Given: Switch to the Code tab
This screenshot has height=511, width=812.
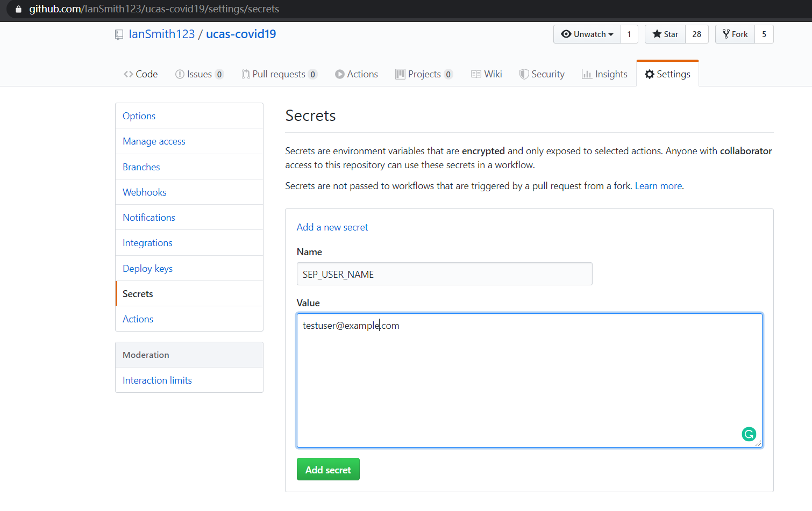Looking at the screenshot, I should (140, 74).
